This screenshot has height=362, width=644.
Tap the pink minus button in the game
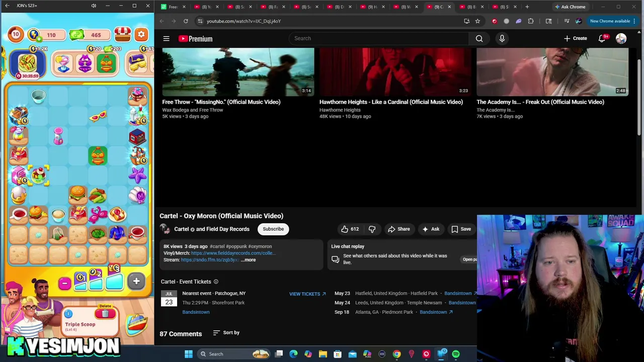[64, 283]
